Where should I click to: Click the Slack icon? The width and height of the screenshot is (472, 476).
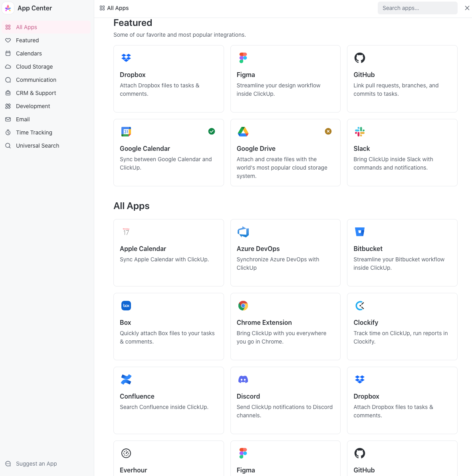point(360,131)
